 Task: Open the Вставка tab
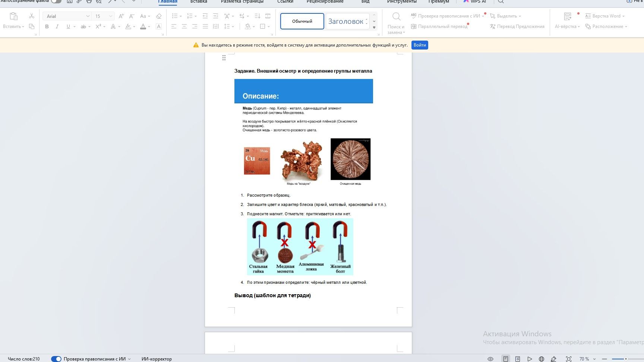tap(199, 1)
